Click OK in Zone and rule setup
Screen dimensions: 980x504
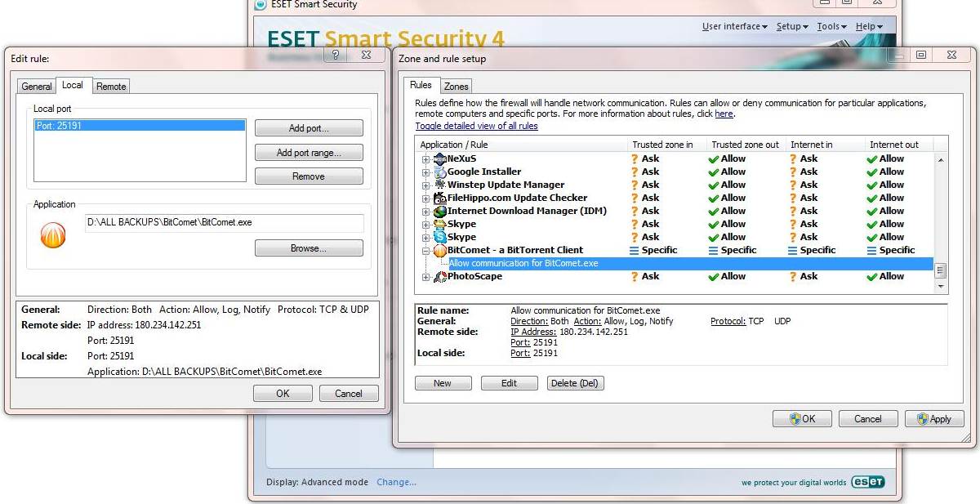802,419
